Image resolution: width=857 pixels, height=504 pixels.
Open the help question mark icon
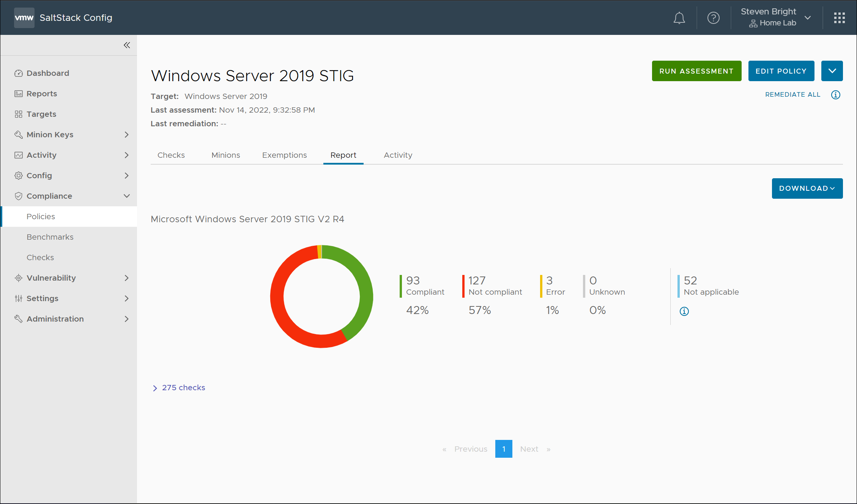[713, 18]
